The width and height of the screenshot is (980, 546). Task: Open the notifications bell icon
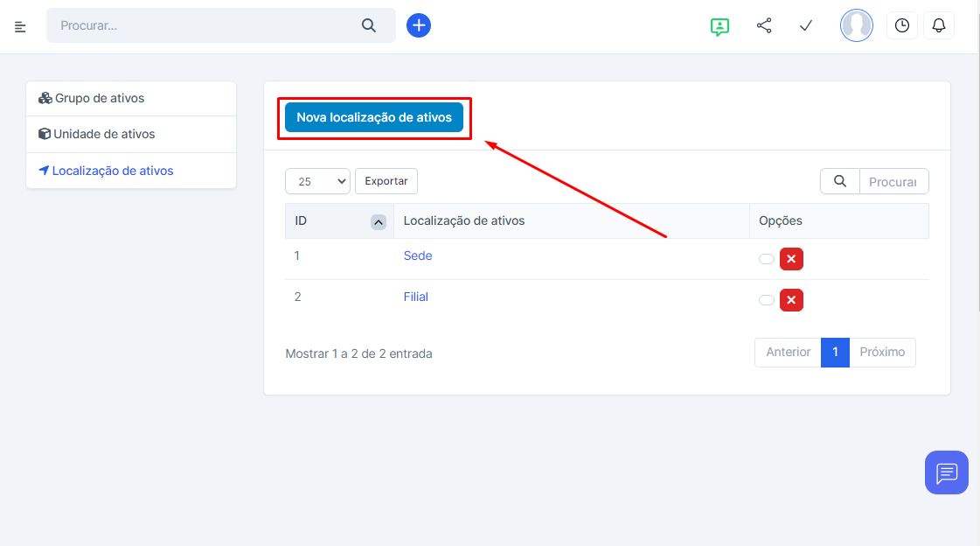pos(939,26)
